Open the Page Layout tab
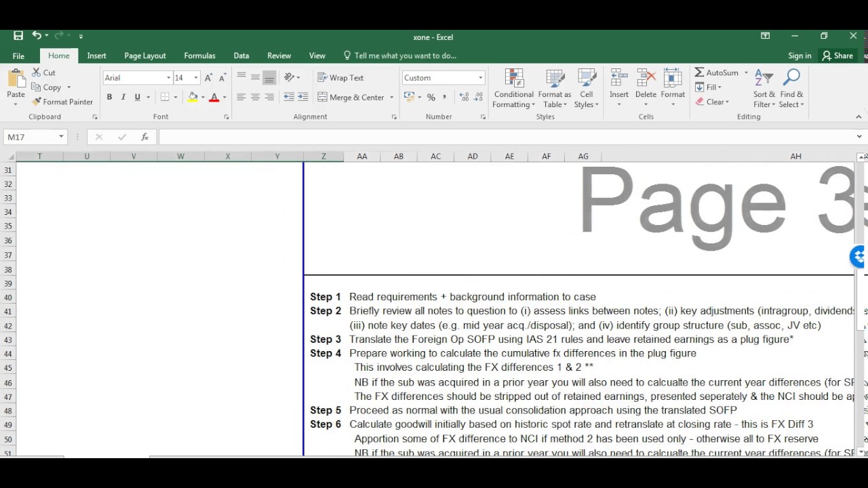The height and width of the screenshot is (488, 868). coord(145,56)
